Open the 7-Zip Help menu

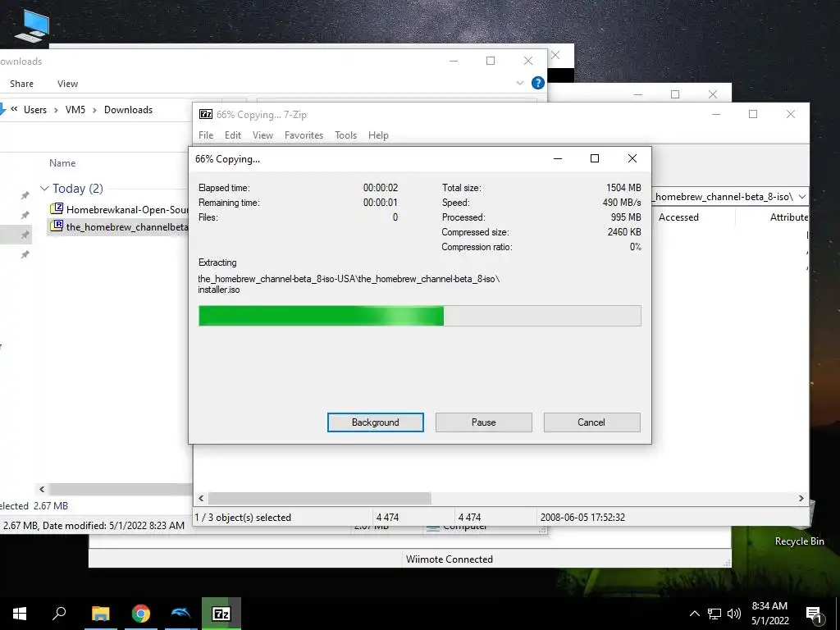click(377, 135)
